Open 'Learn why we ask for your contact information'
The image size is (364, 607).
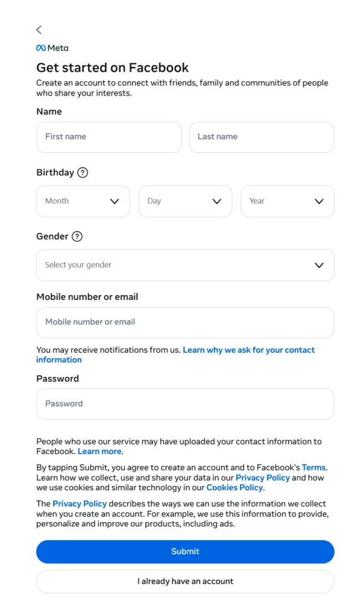tap(248, 350)
